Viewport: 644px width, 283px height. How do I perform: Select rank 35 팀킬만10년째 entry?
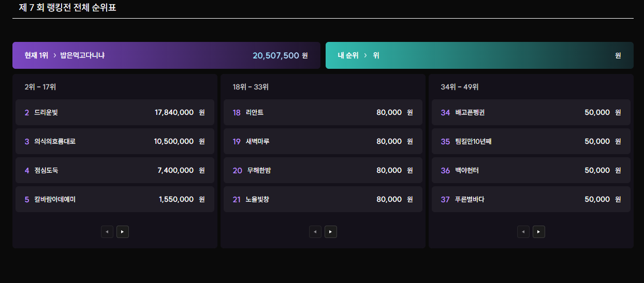531,141
